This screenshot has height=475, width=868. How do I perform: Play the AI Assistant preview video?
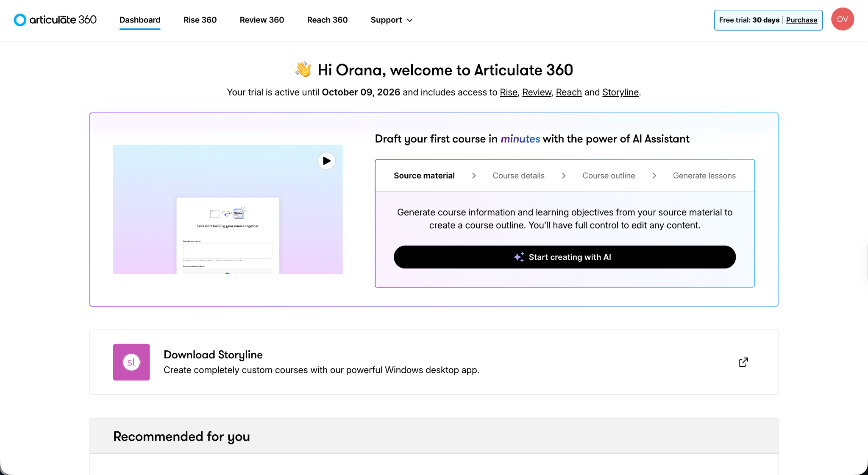326,161
